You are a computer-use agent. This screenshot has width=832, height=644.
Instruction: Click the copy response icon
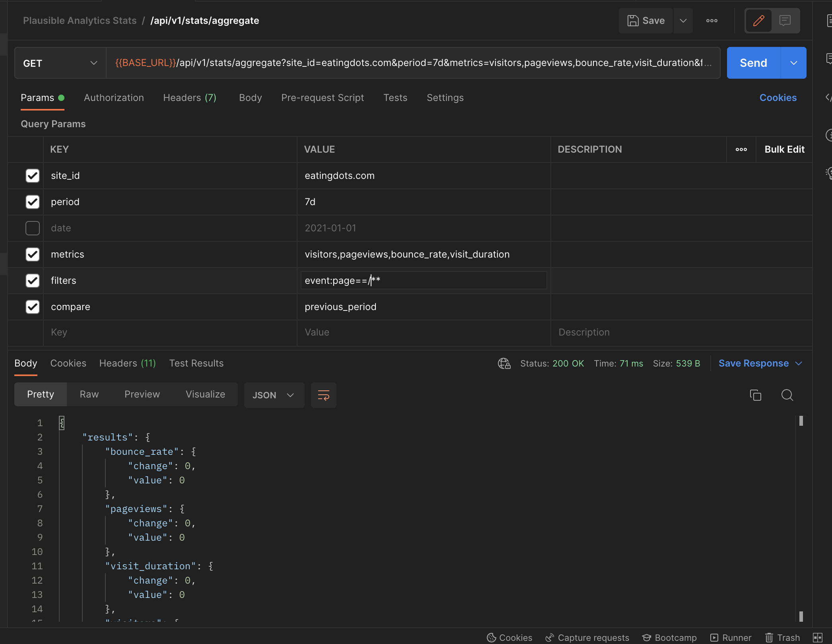coord(755,395)
